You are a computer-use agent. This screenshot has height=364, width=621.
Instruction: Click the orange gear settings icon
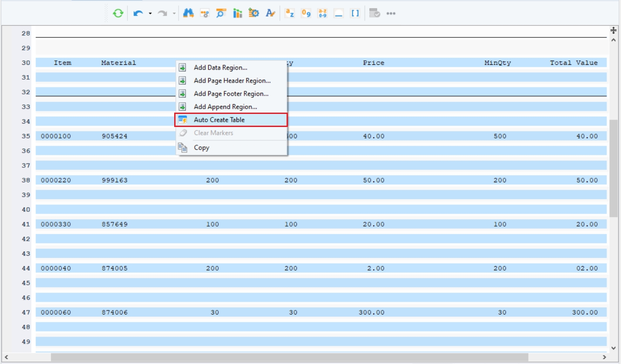click(254, 13)
